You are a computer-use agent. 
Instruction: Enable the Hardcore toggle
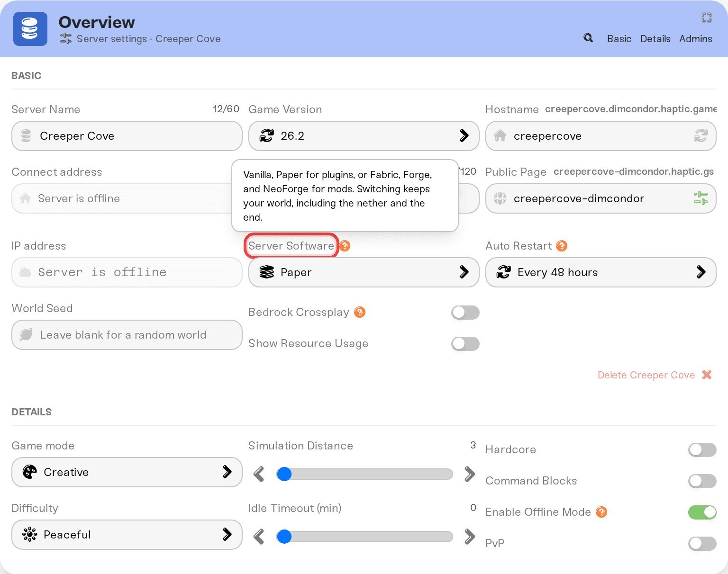click(x=702, y=450)
